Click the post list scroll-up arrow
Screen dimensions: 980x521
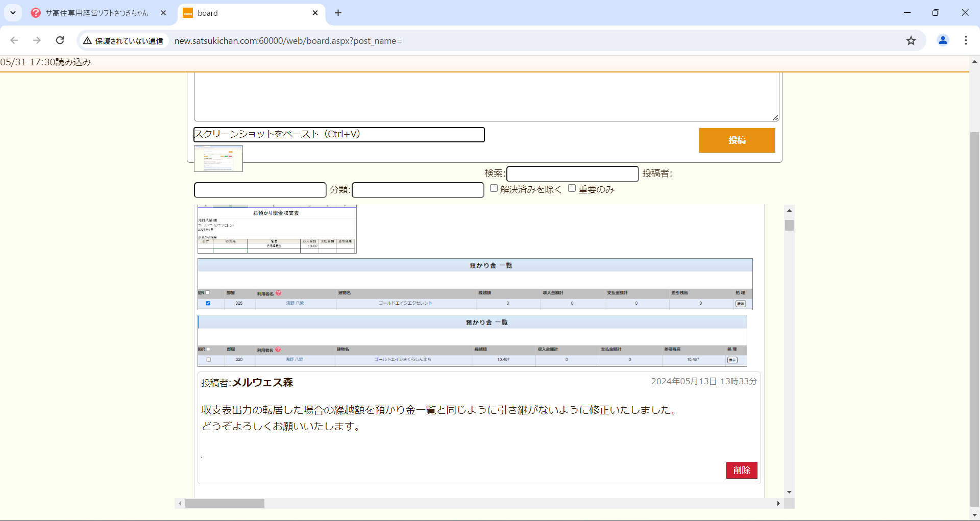[789, 210]
